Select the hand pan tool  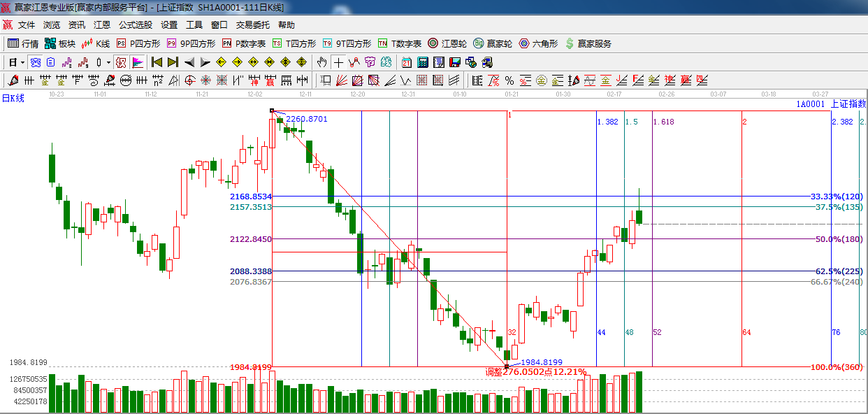321,62
